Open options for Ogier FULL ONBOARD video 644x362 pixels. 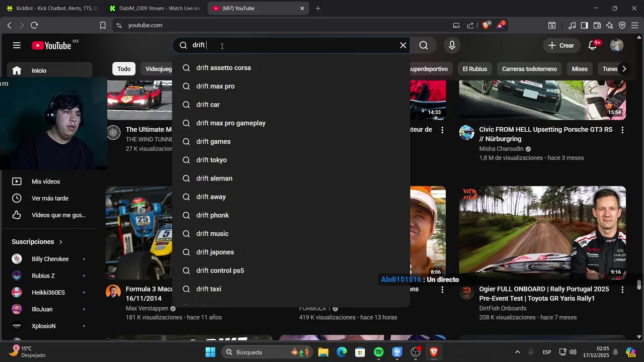(x=622, y=290)
